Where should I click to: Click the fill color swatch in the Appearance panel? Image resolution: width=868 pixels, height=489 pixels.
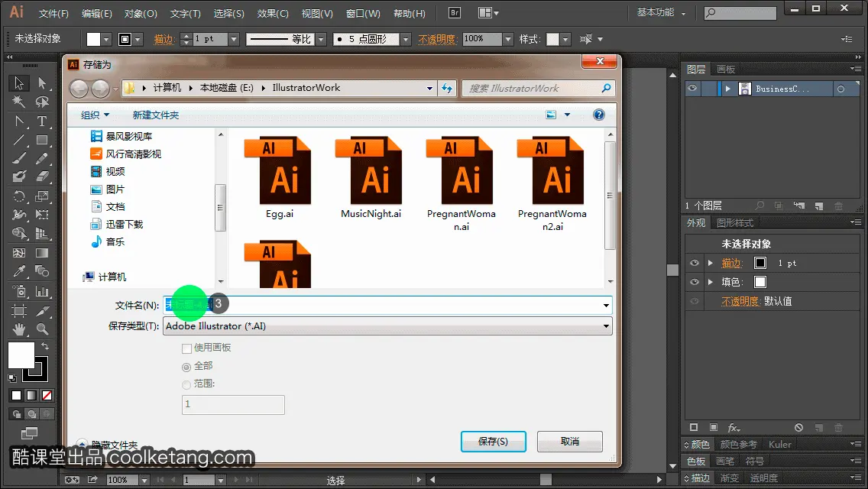760,282
